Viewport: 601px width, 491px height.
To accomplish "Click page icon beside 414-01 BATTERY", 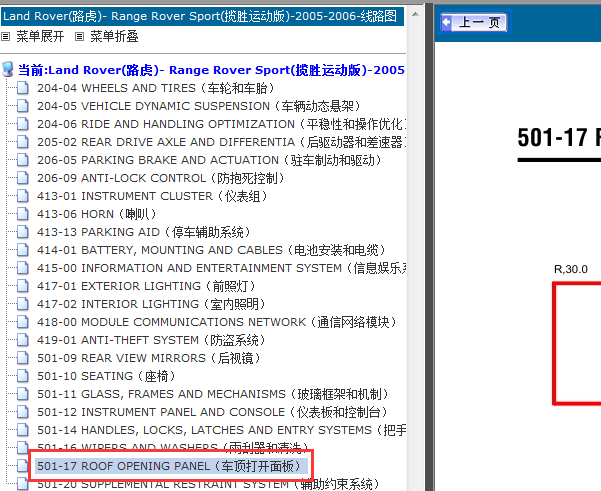I will click(23, 250).
